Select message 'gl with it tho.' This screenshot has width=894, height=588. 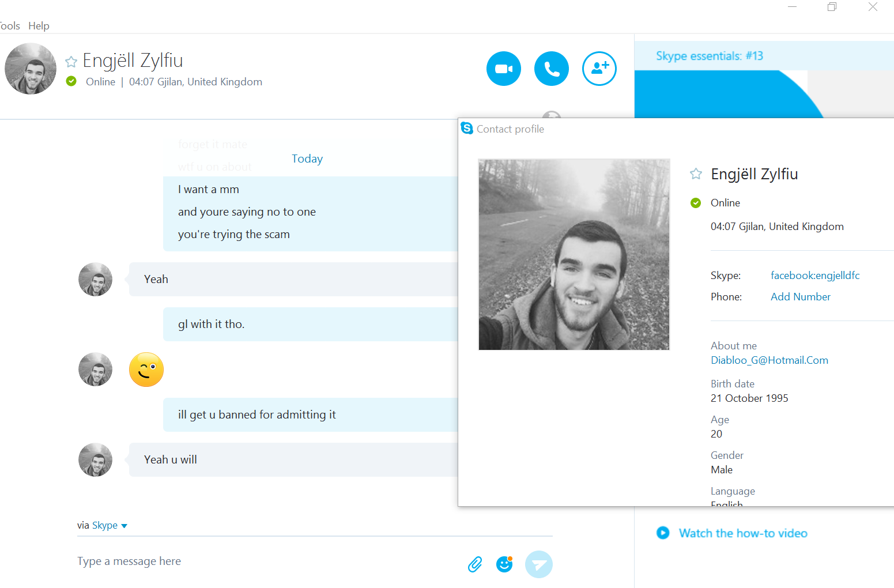(x=211, y=324)
